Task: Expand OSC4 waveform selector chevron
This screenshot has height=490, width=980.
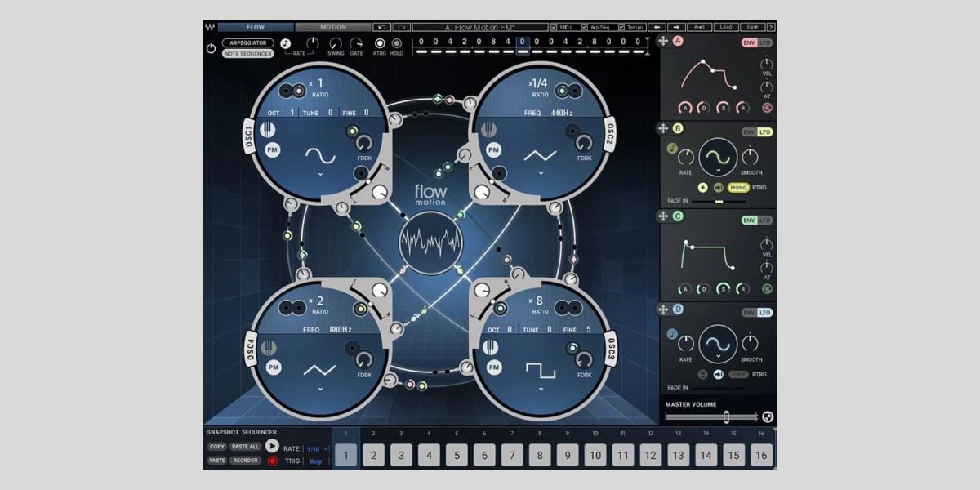Action: point(319,390)
